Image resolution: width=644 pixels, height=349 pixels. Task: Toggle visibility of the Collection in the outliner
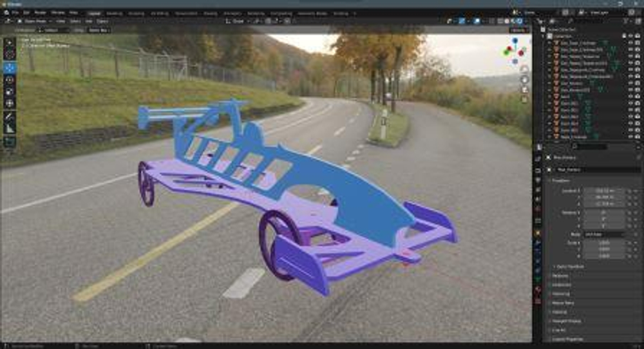point(631,36)
